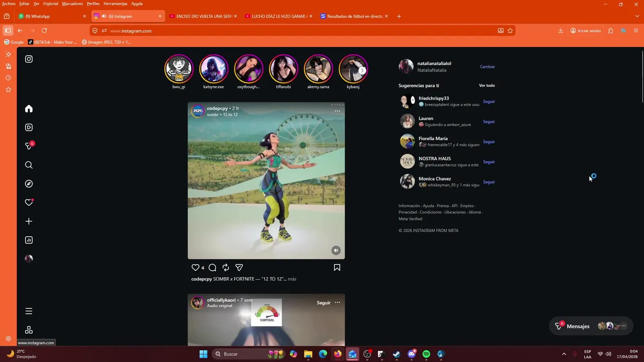Click the address bar URL field
The width and height of the screenshot is (644, 362).
(302, 31)
